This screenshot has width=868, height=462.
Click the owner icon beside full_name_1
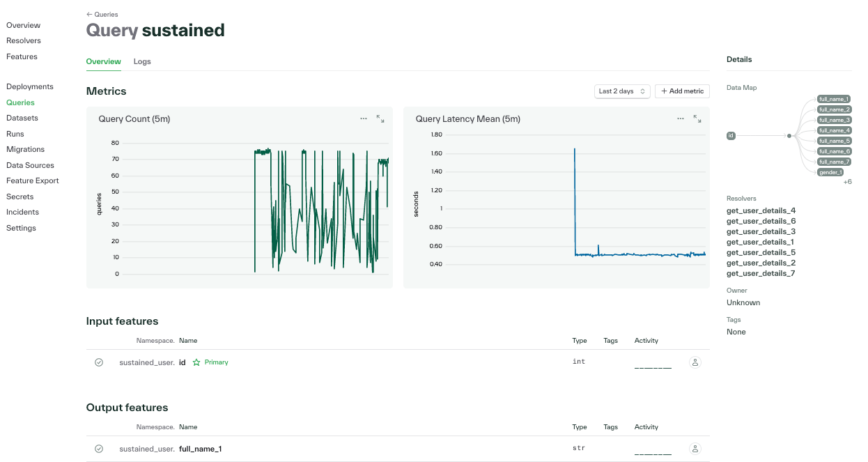coord(695,448)
